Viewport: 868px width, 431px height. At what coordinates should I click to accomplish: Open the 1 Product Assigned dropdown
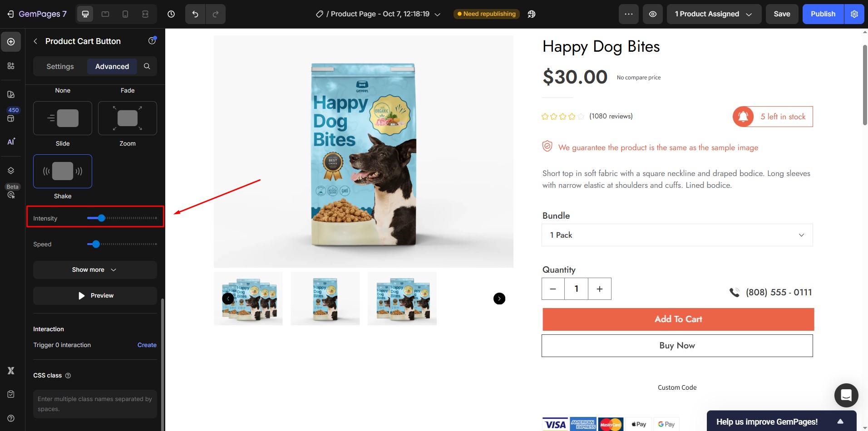tap(714, 14)
